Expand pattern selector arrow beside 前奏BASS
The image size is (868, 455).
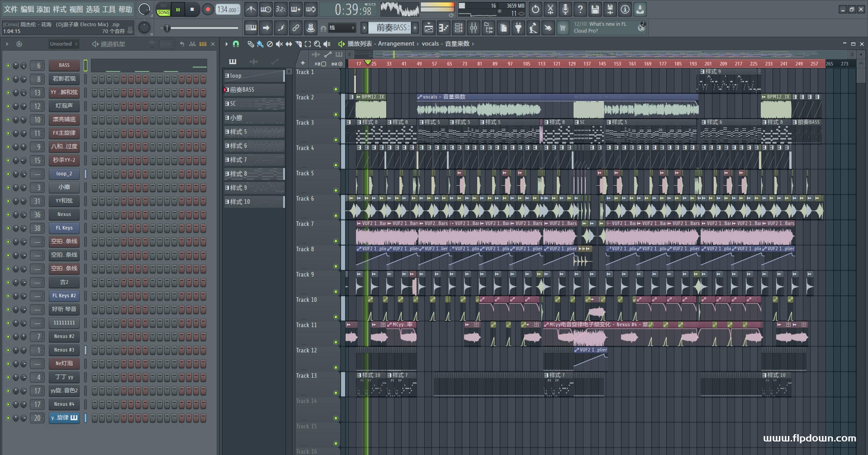tap(364, 28)
